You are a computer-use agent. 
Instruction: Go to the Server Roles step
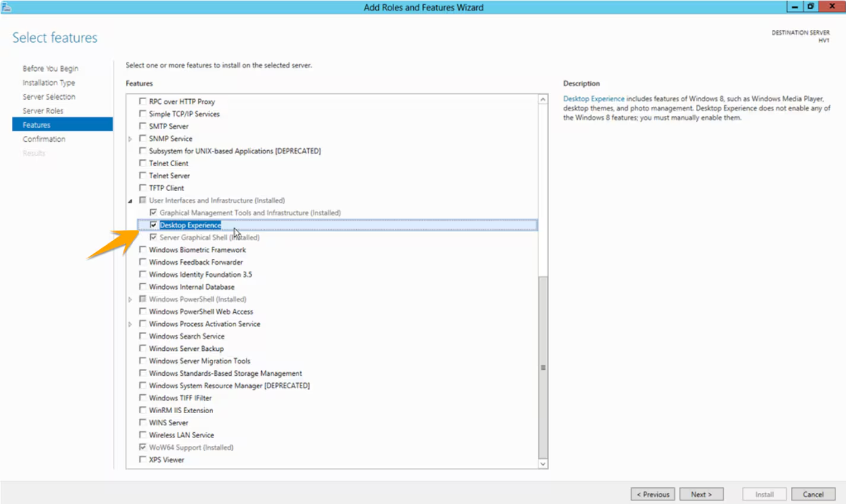pos(43,111)
